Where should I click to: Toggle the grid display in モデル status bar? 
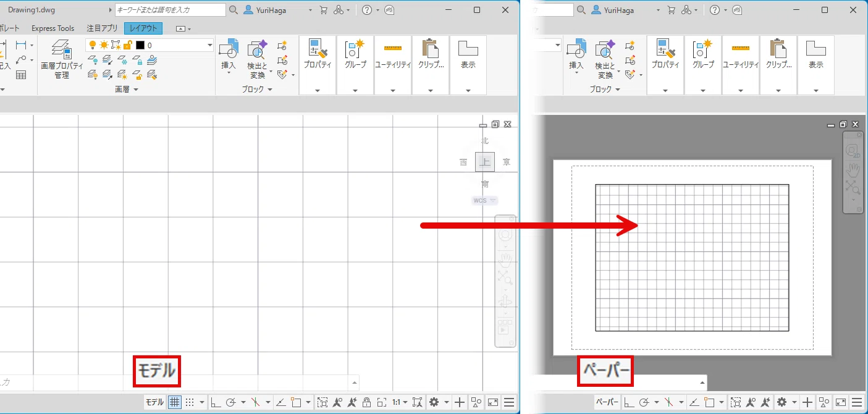pyautogui.click(x=175, y=402)
